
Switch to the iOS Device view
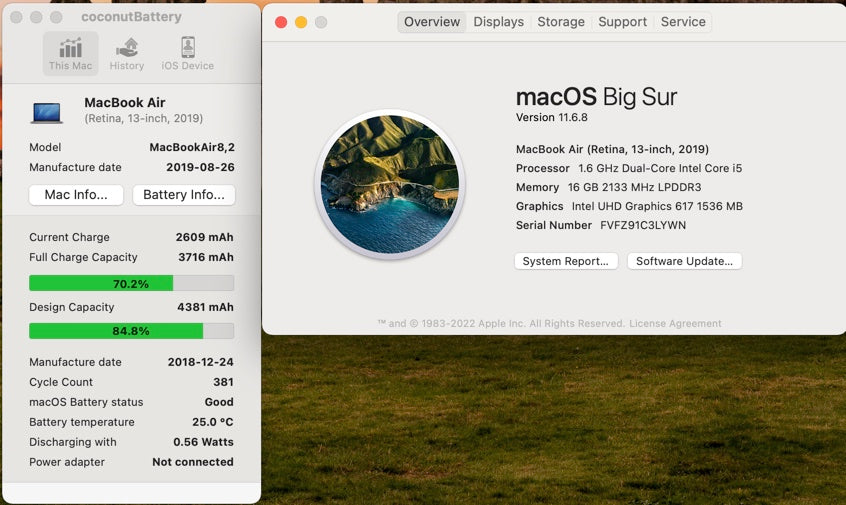click(188, 53)
